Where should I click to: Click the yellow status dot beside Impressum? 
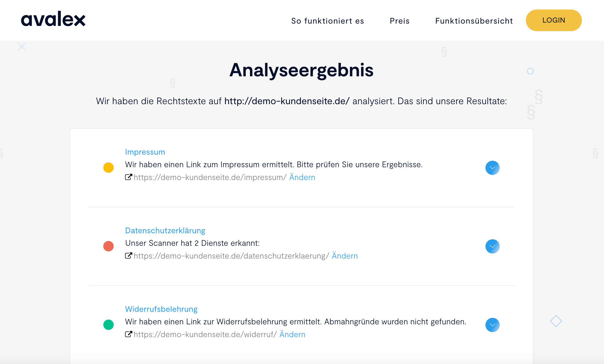(109, 167)
